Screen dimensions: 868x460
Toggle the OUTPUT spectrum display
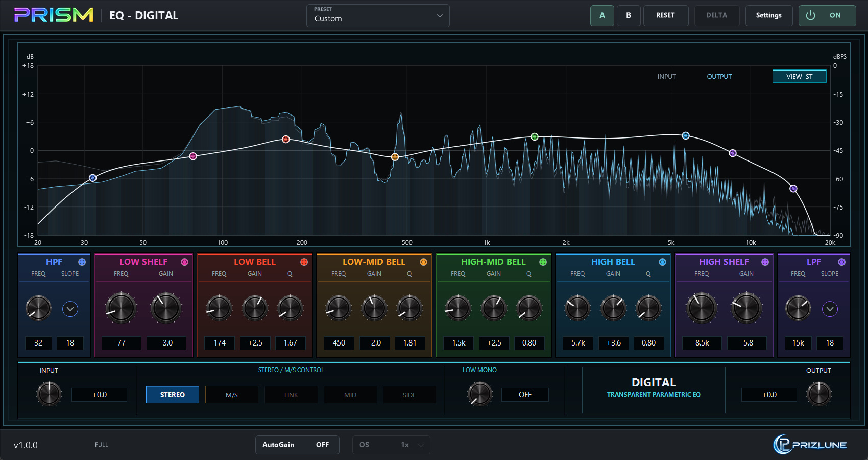719,76
